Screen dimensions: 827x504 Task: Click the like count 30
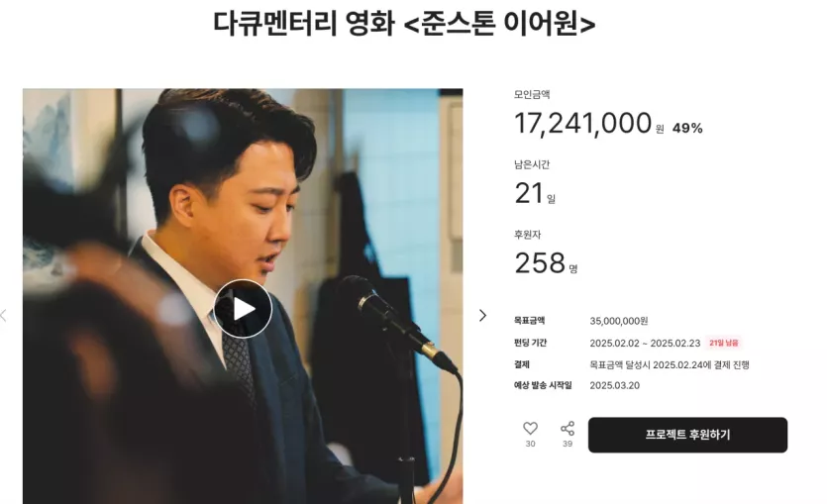[530, 444]
